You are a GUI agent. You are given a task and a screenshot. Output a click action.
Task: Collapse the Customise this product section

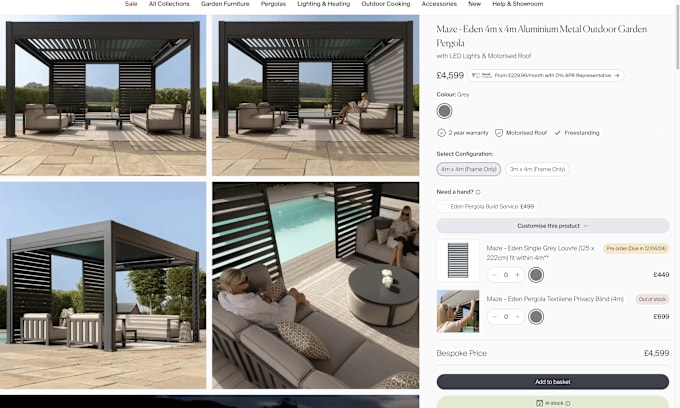pyautogui.click(x=552, y=226)
